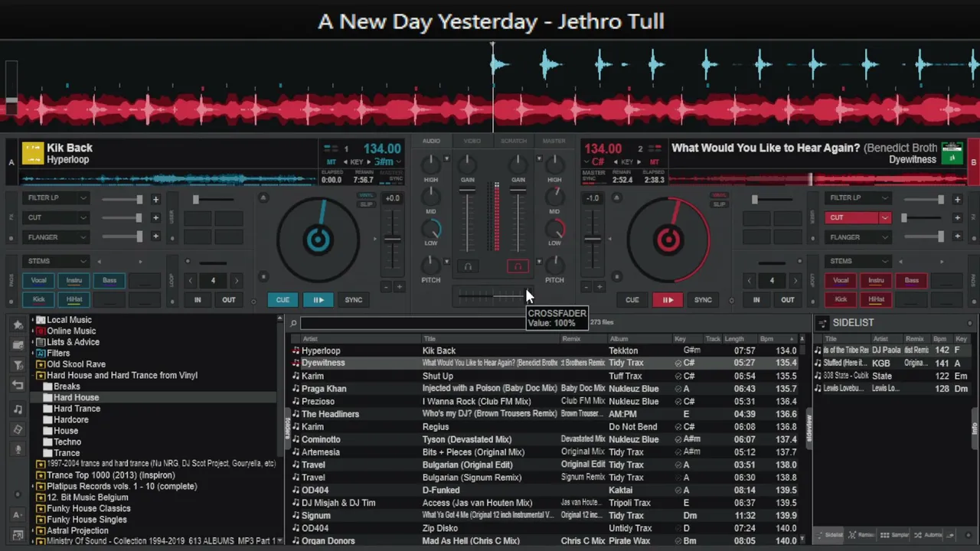Switch to the VIDEO mixer tab
This screenshot has height=551, width=980.
point(472,141)
